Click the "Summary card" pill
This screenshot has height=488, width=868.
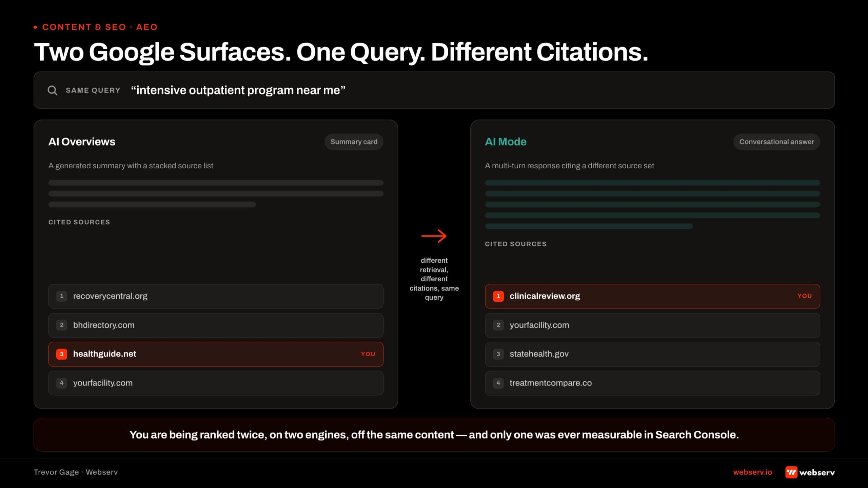[x=354, y=142]
